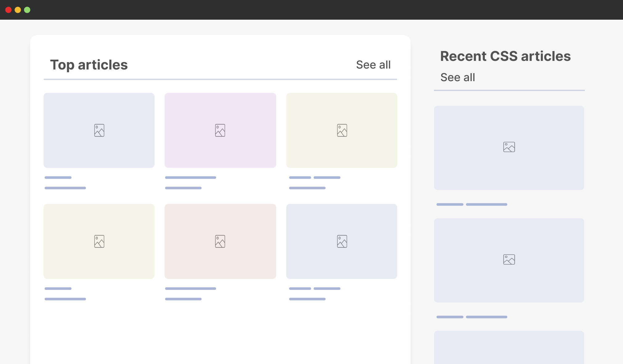The image size is (623, 364).
Task: Minimize the window using the yellow button
Action: 18,10
